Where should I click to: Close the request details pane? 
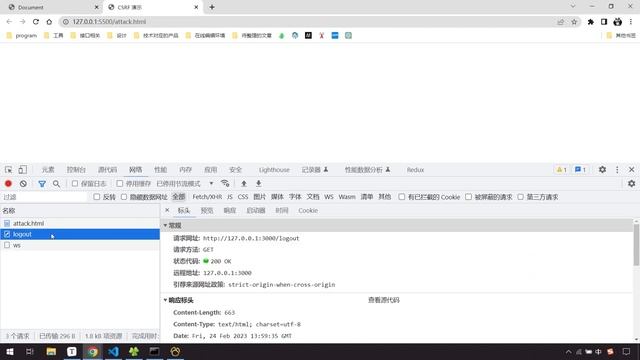167,210
